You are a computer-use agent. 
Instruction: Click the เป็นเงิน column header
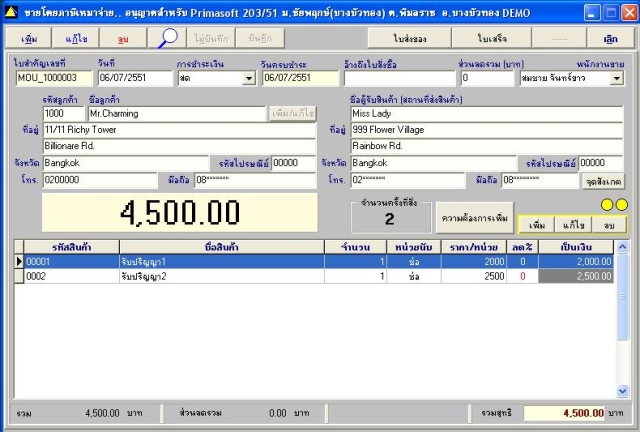coord(576,247)
